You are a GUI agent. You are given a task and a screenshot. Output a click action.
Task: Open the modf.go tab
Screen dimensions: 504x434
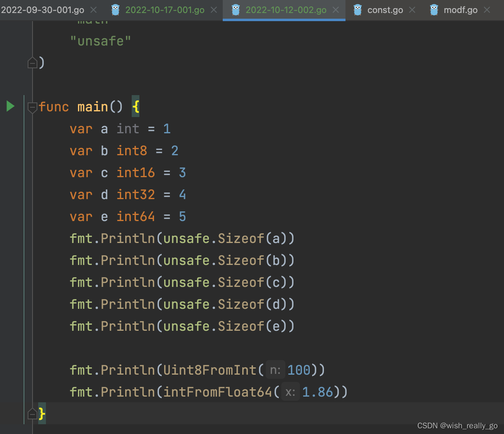coord(461,10)
